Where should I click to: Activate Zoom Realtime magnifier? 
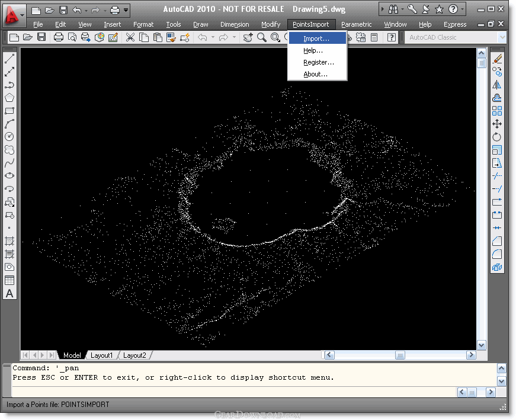262,37
